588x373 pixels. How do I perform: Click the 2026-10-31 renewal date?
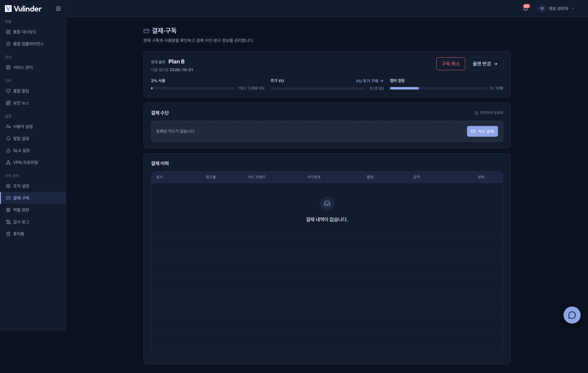[x=181, y=70]
